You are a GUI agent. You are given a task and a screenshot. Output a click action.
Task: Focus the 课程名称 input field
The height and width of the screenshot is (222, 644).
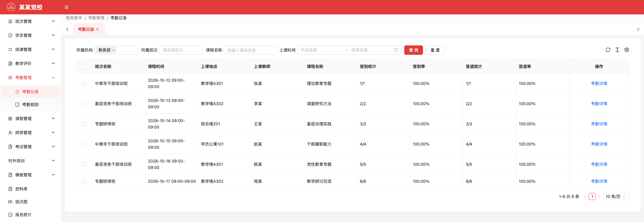250,50
